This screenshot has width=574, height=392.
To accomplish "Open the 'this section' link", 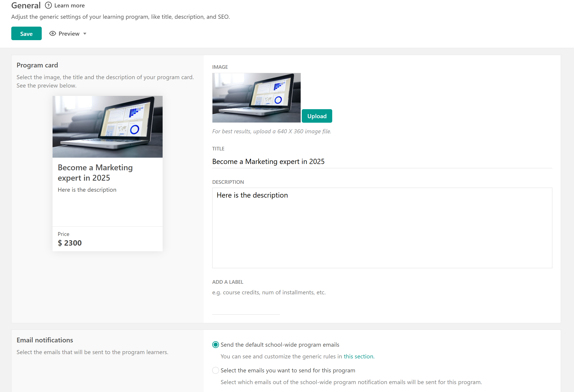I will coord(359,356).
